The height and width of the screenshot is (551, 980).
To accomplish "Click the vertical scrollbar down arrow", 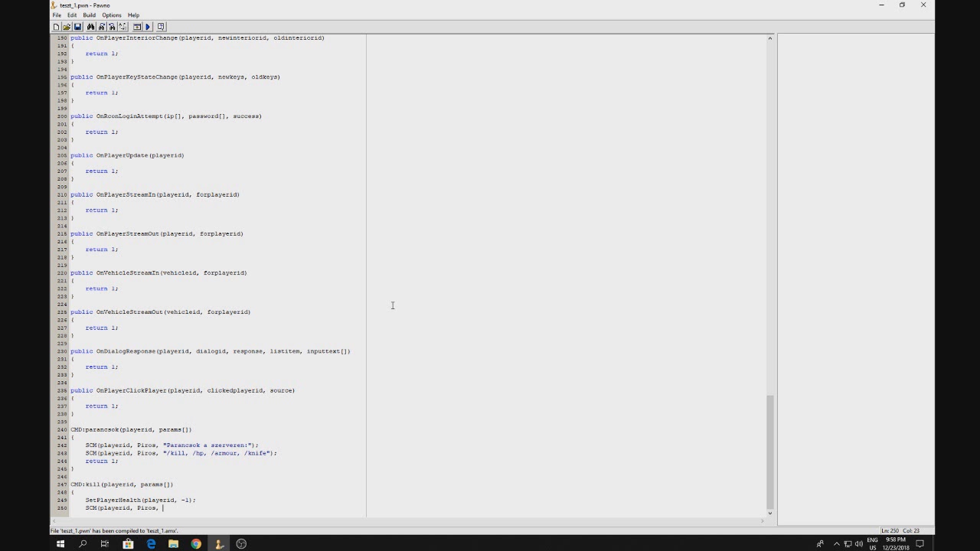I will tap(770, 513).
